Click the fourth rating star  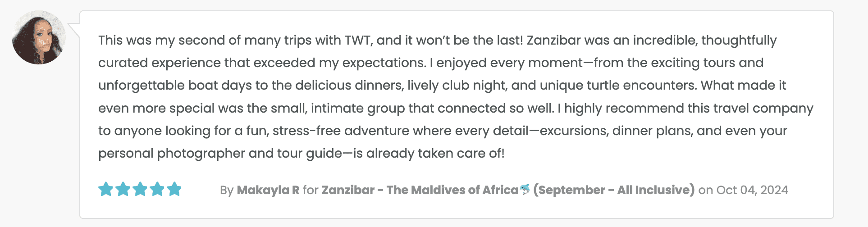click(157, 189)
